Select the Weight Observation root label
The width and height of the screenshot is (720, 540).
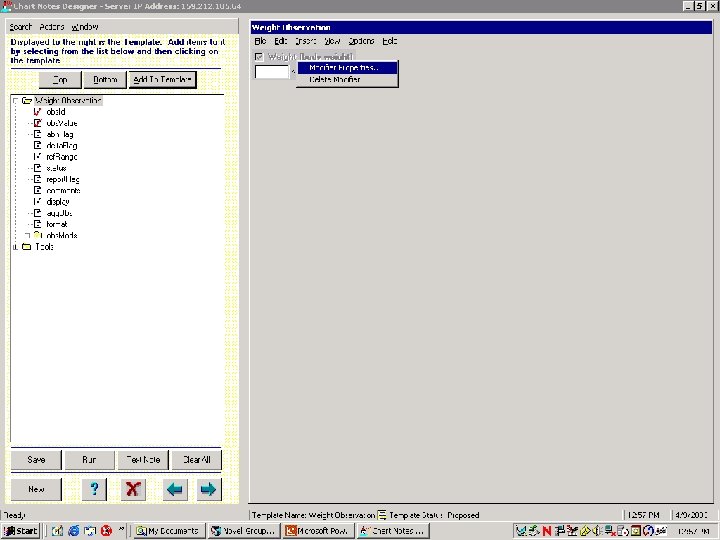68,101
